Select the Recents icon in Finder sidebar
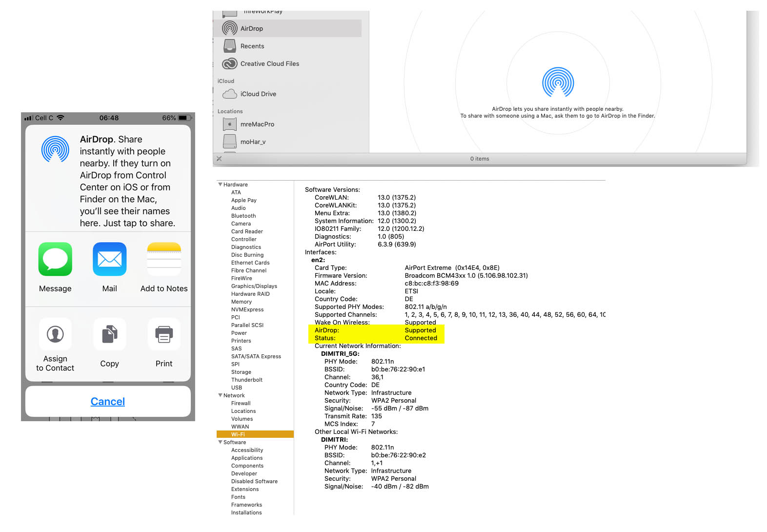 229,46
